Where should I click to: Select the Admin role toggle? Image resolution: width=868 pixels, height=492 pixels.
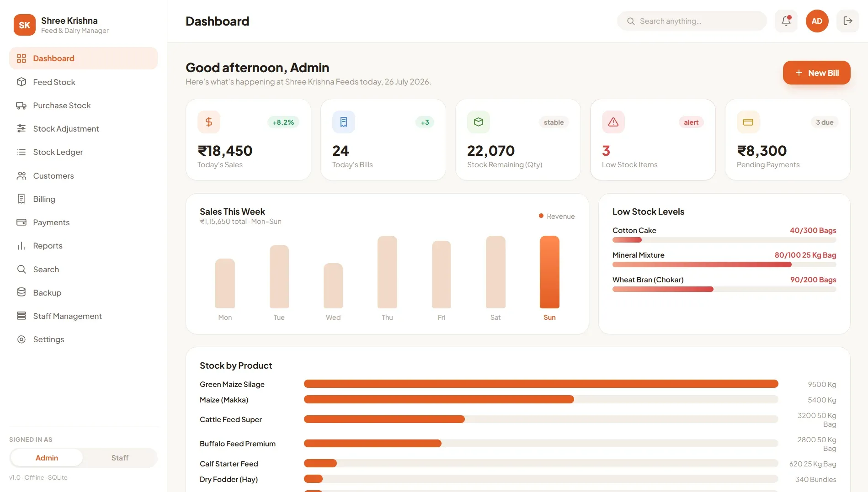(x=47, y=458)
